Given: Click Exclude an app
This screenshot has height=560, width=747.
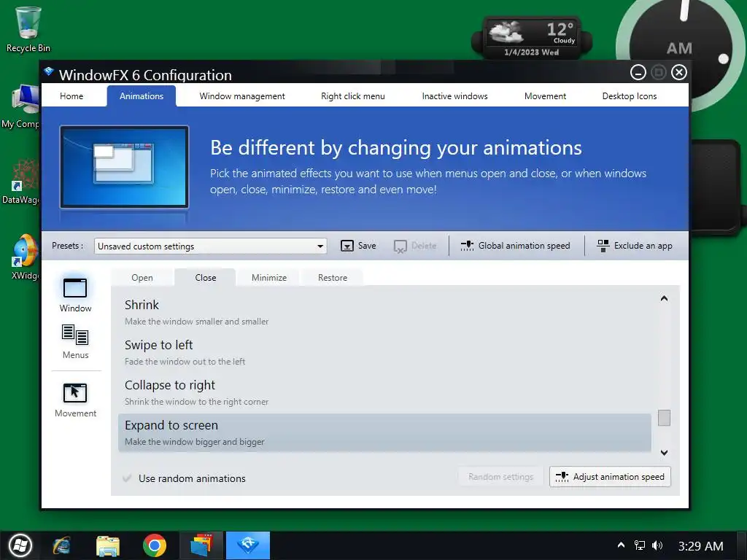Looking at the screenshot, I should pyautogui.click(x=634, y=246).
